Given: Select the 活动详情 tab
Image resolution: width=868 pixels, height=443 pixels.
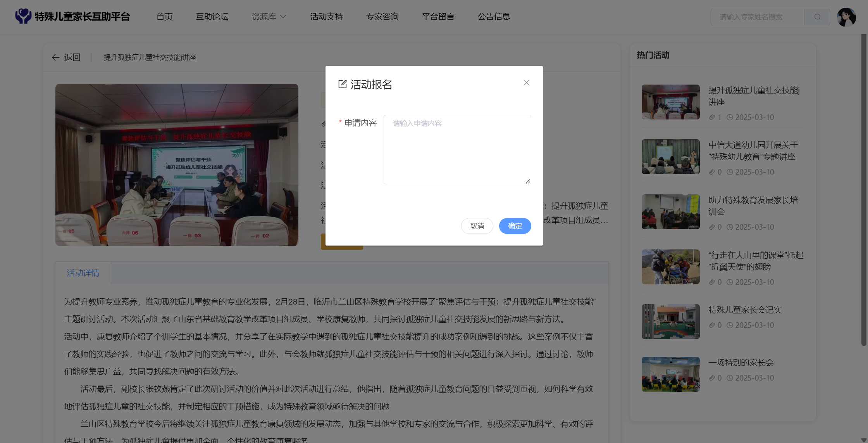Looking at the screenshot, I should (x=83, y=273).
